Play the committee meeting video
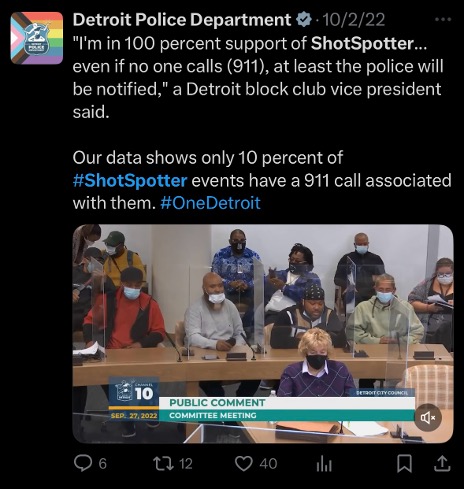The height and width of the screenshot is (489, 464). click(263, 334)
